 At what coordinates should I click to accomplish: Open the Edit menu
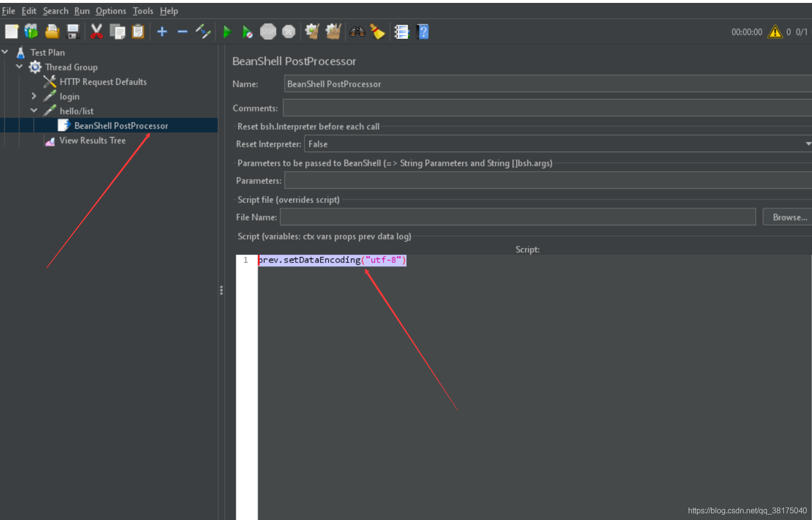pos(29,11)
